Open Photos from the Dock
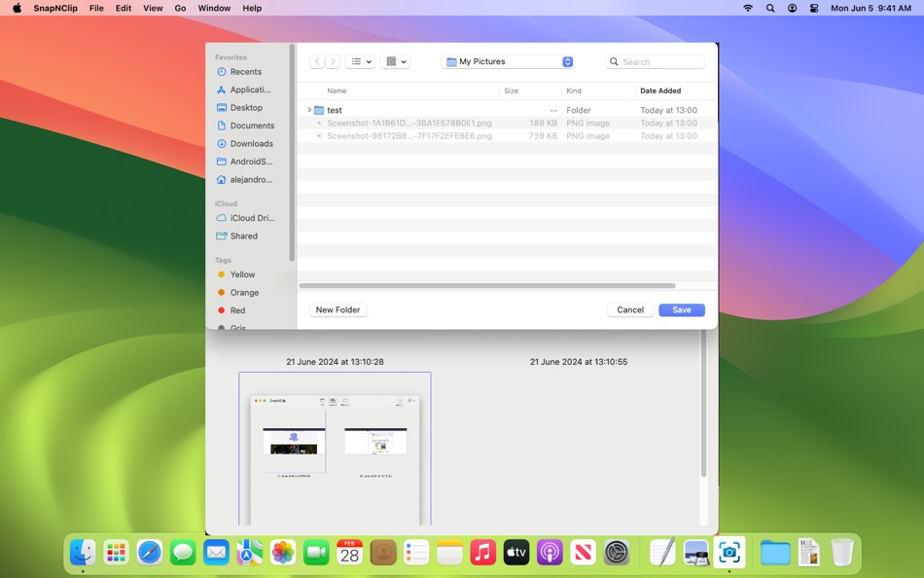The width and height of the screenshot is (924, 578). pos(283,553)
